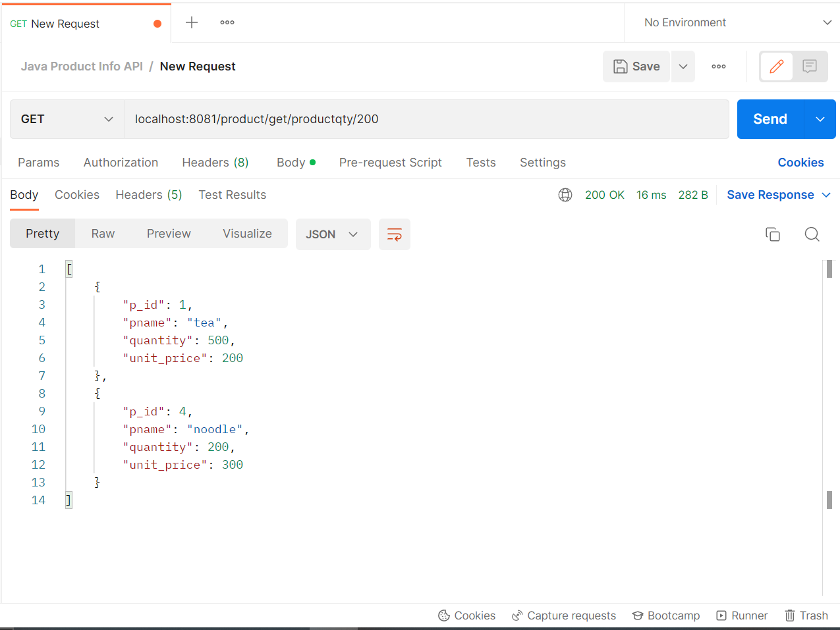
Task: Copy the response body to clipboard
Action: click(773, 234)
